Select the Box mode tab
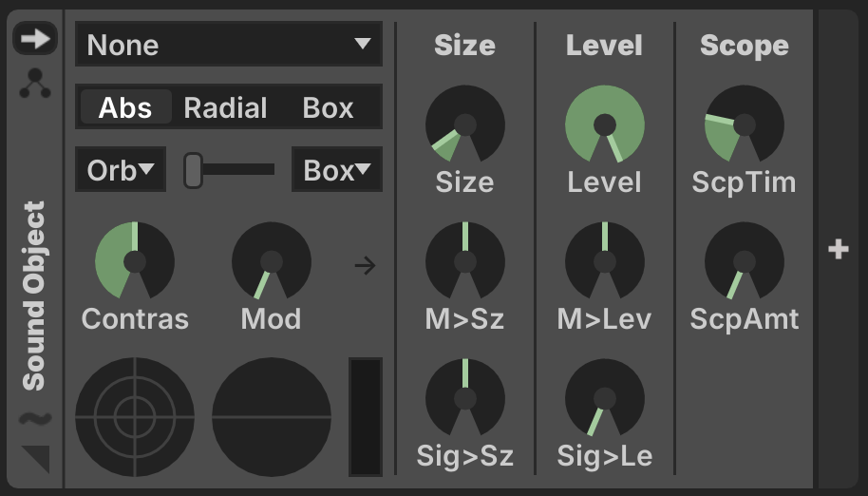Viewport: 868px width, 496px height. point(328,107)
